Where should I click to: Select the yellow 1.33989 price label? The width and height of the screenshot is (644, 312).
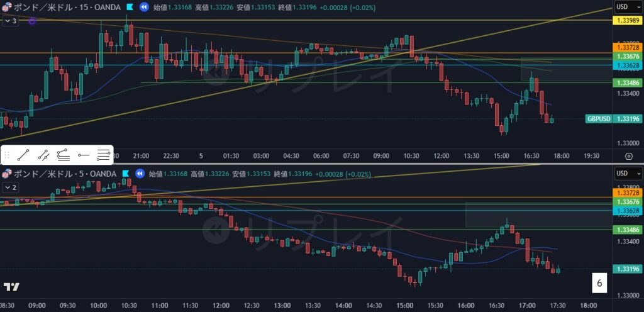tap(627, 21)
